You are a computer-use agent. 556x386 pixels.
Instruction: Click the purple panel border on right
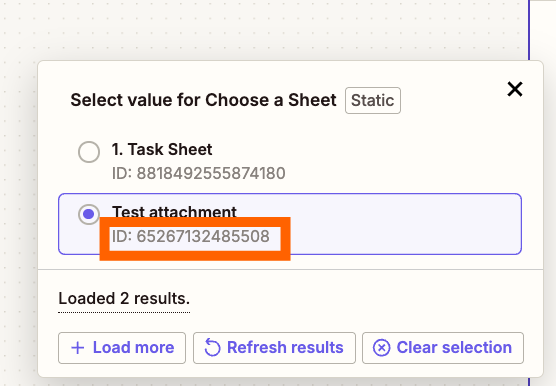pos(529,30)
